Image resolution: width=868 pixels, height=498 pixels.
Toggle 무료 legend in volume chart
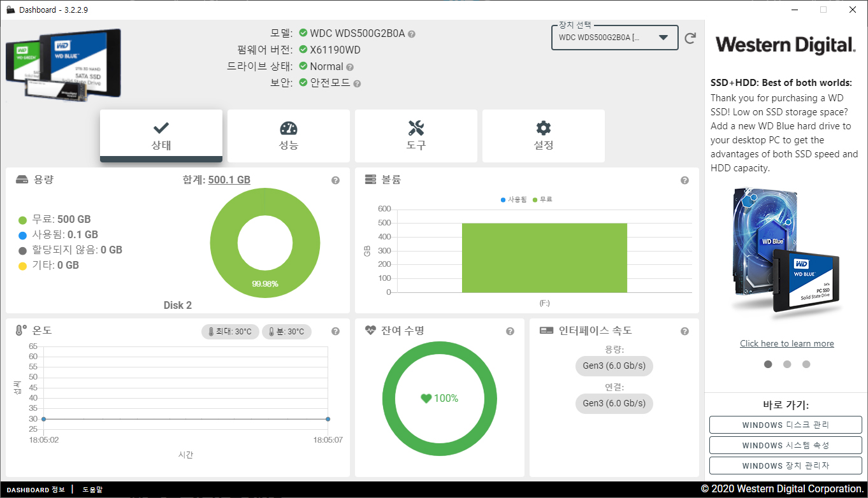pos(542,199)
